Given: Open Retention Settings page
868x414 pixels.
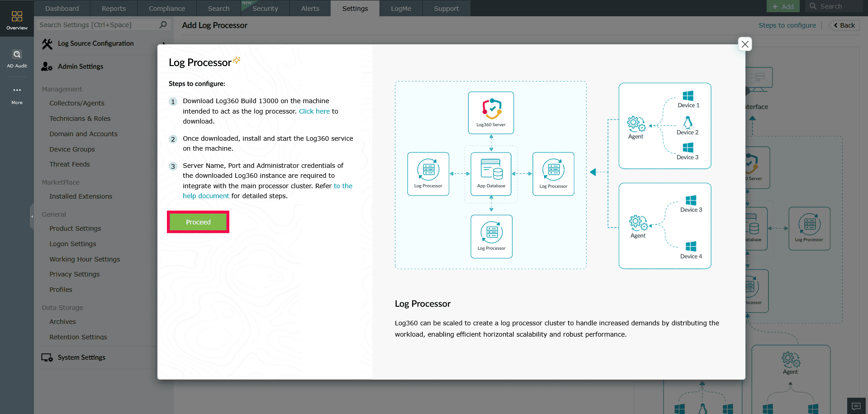Looking at the screenshot, I should (x=78, y=337).
